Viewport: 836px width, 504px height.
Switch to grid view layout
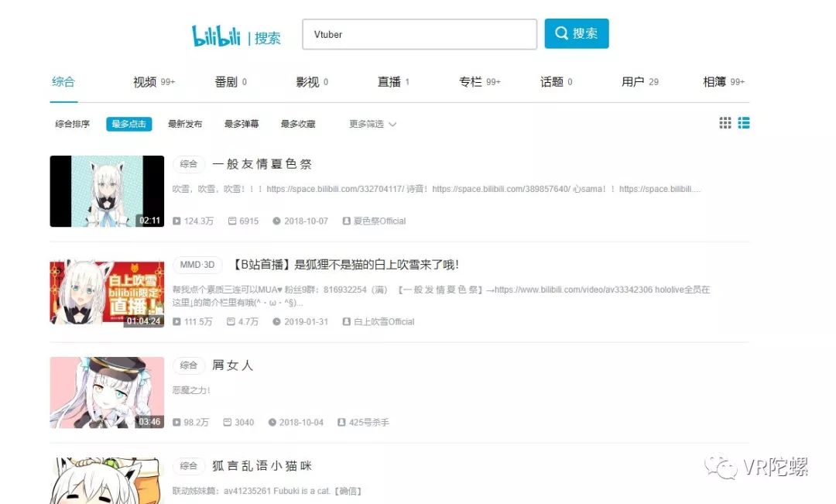(x=725, y=123)
